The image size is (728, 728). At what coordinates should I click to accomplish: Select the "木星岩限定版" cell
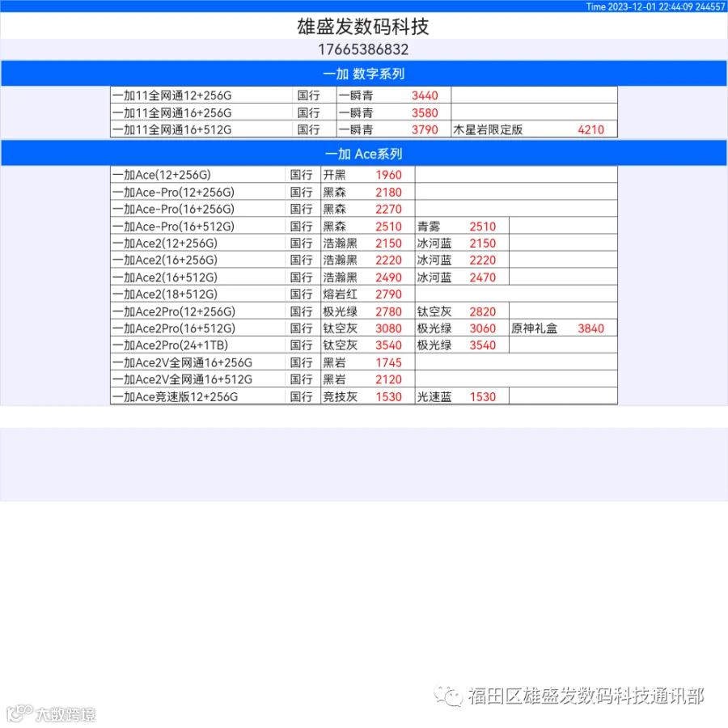[488, 130]
